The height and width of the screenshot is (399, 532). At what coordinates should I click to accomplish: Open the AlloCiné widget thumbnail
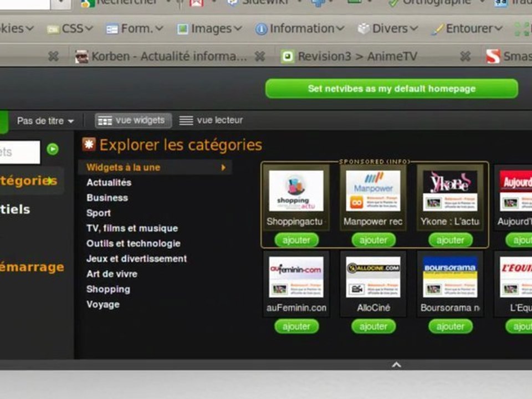(373, 277)
